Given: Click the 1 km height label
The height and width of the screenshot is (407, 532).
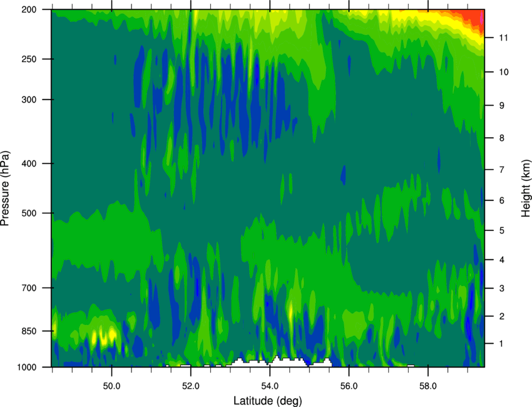Looking at the screenshot, I should pyautogui.click(x=501, y=344).
